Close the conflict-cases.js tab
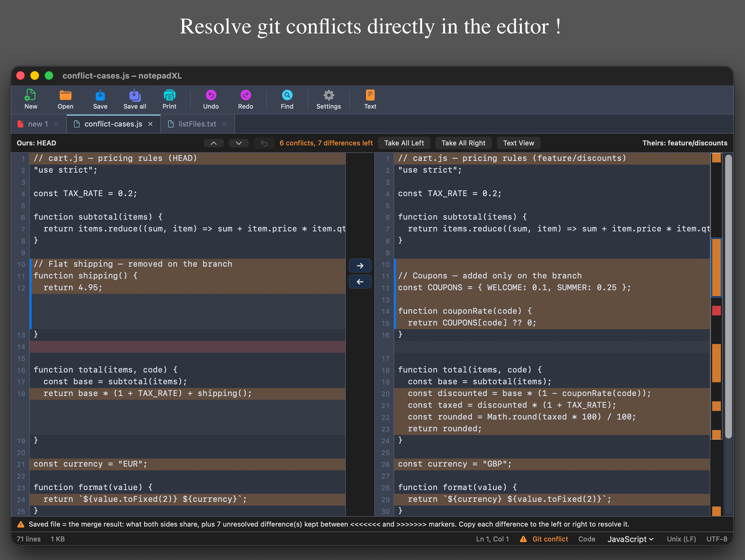Image resolution: width=745 pixels, height=560 pixels. click(150, 124)
